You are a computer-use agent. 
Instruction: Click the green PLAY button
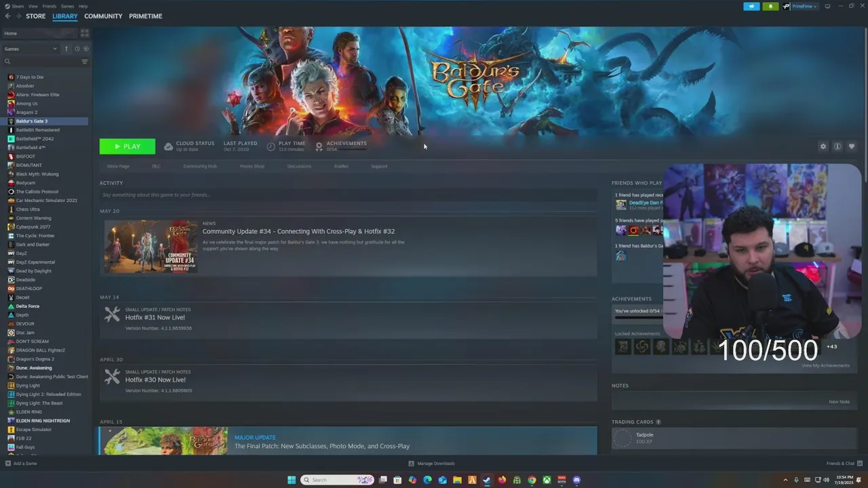click(127, 146)
